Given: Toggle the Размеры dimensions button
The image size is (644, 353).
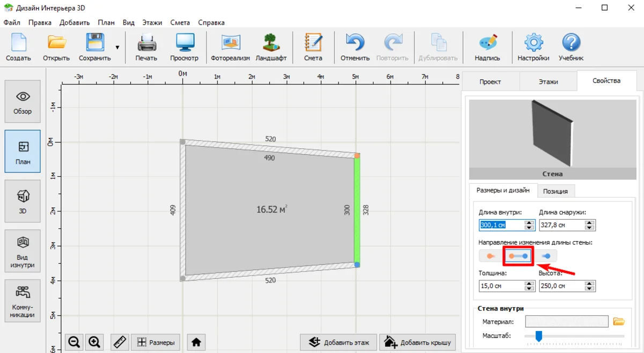Looking at the screenshot, I should [x=156, y=342].
